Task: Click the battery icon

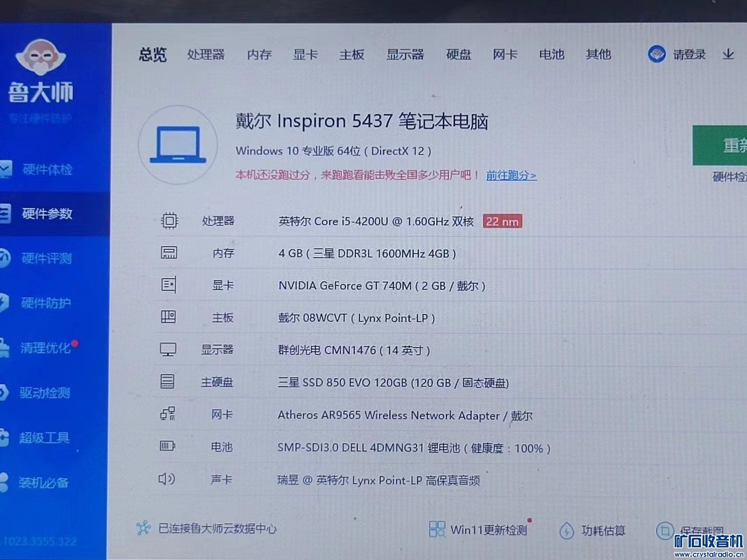Action: [x=167, y=446]
